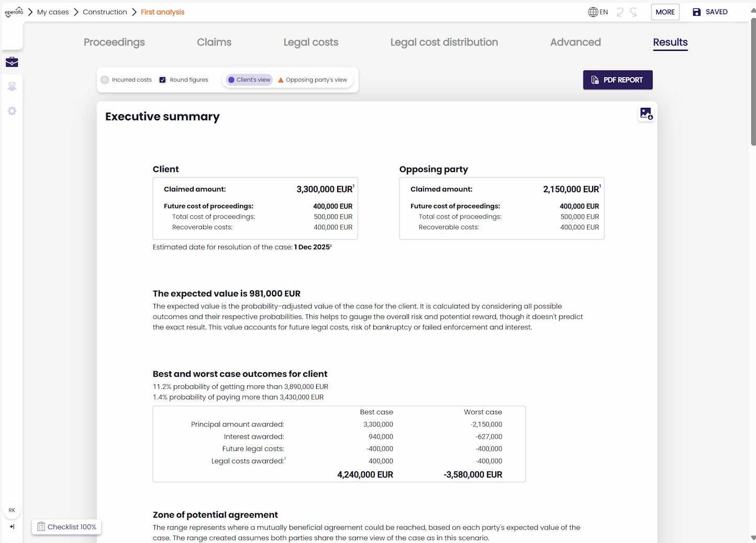The image size is (756, 543).
Task: Enable the Incurred costs checkbox
Action: click(x=105, y=80)
